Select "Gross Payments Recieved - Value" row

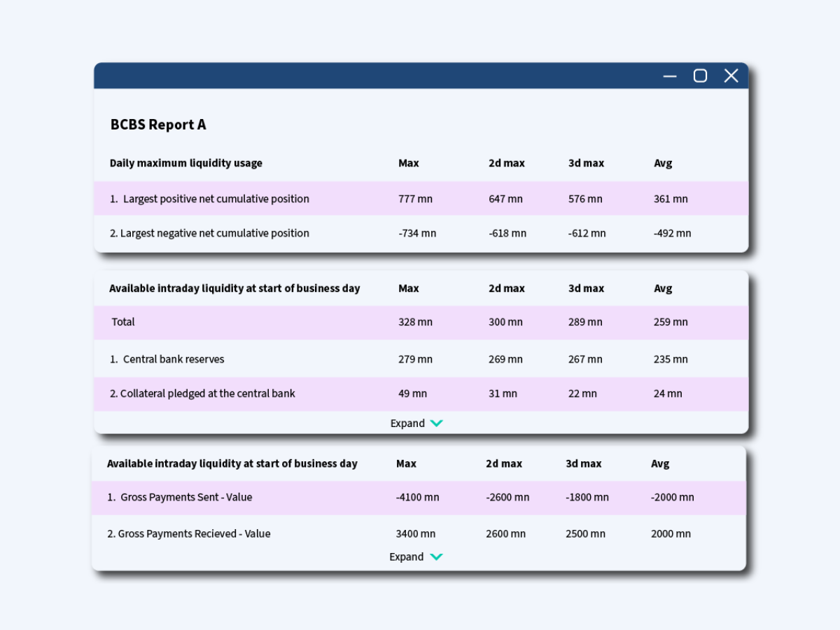pos(188,533)
